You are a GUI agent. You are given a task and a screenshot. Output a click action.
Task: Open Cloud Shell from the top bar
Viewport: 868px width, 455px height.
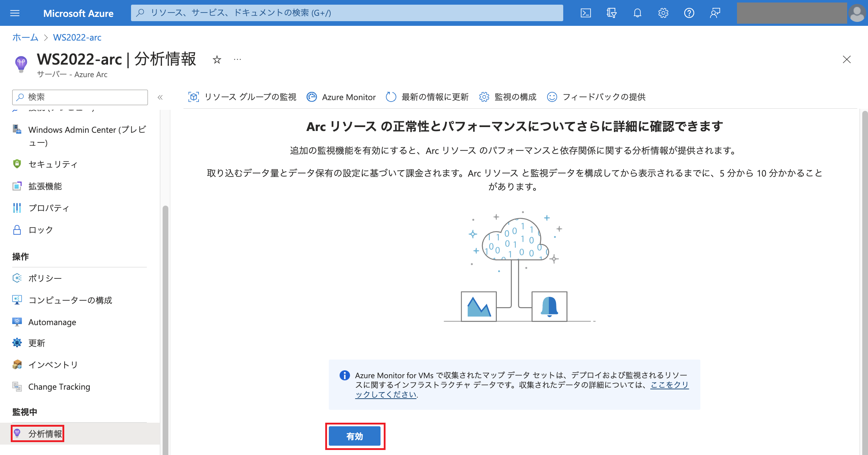pyautogui.click(x=585, y=13)
